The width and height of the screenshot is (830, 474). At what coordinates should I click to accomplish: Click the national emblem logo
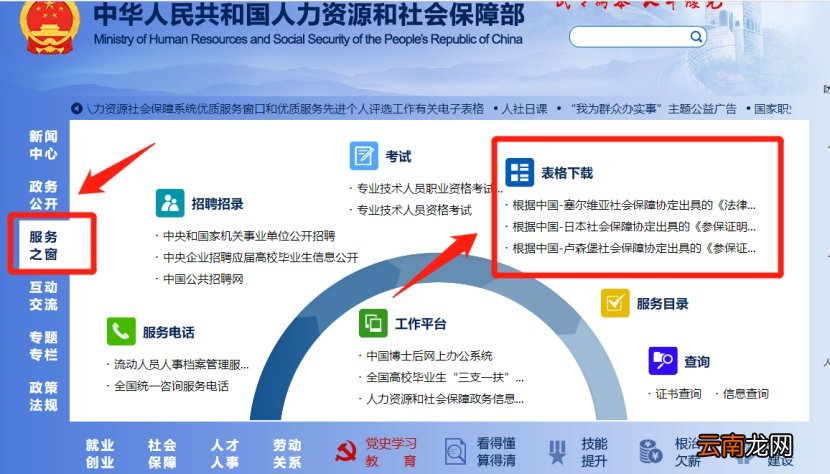coord(49,25)
